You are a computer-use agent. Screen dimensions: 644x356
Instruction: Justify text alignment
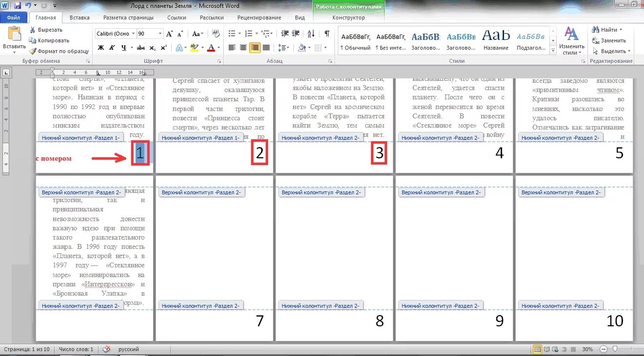tap(266, 48)
